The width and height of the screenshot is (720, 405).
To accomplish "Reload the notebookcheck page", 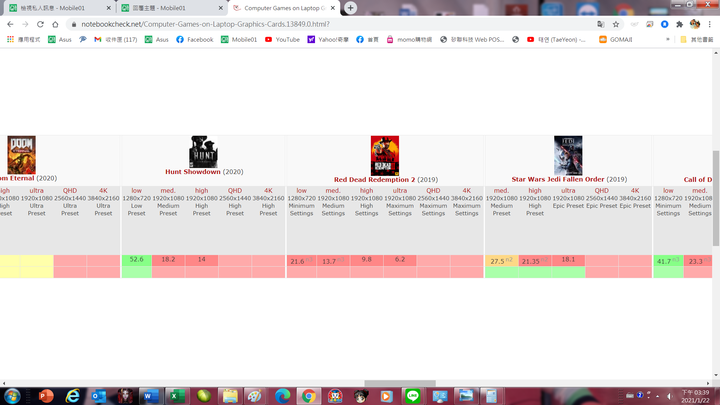I will point(40,24).
